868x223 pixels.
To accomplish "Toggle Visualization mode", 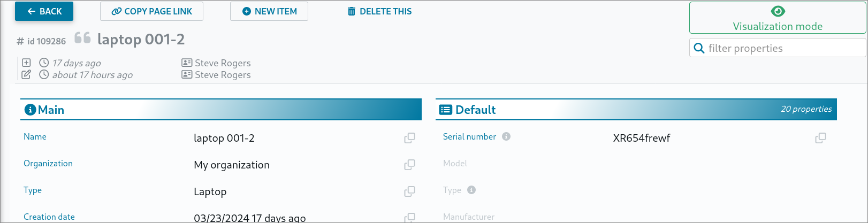I will click(777, 18).
